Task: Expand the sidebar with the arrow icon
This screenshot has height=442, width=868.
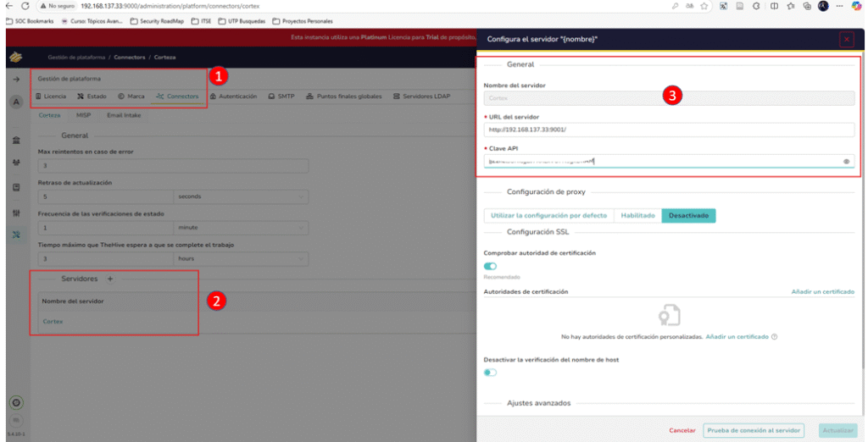Action: click(16, 79)
